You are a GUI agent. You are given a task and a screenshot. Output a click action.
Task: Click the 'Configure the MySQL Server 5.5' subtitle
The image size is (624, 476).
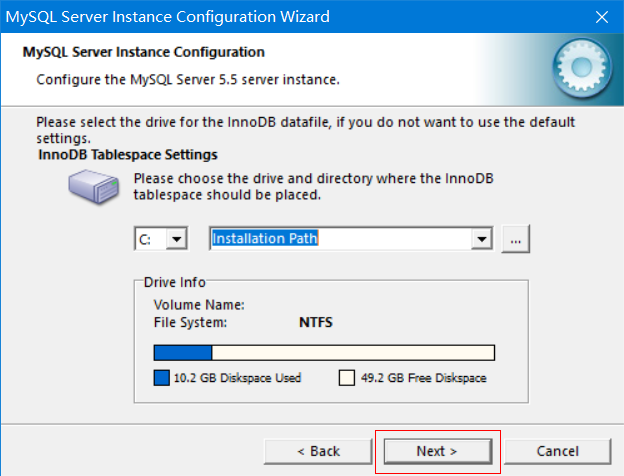(x=188, y=80)
